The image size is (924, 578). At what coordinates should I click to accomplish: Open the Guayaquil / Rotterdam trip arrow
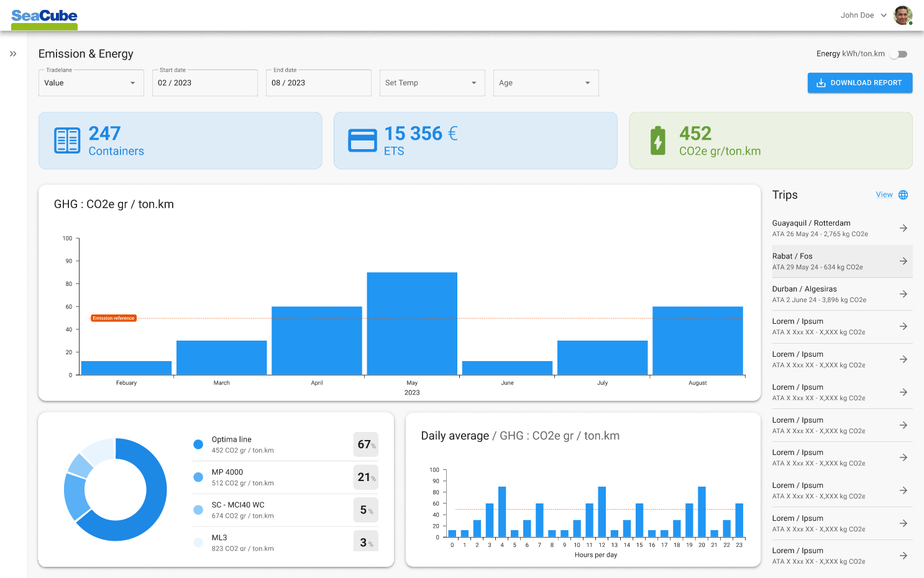click(x=903, y=228)
